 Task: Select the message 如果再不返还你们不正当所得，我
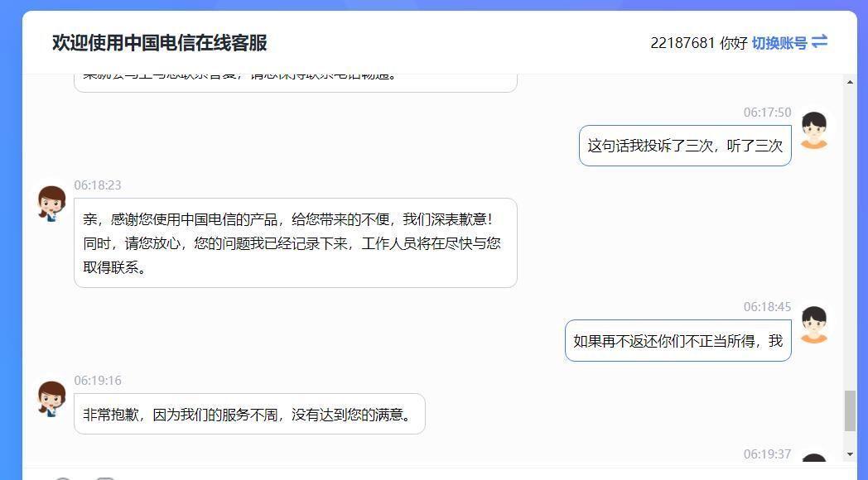(678, 341)
